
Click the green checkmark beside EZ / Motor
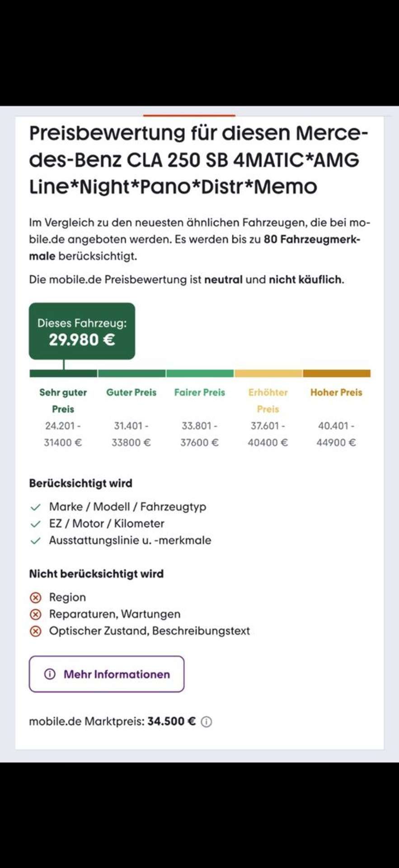[x=35, y=524]
